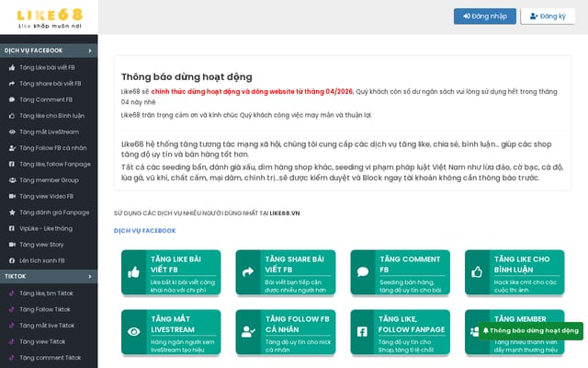The width and height of the screenshot is (588, 368).
Task: Click Facebook icon on Tăng Like, Follow Fanpage card
Action: 362,331
